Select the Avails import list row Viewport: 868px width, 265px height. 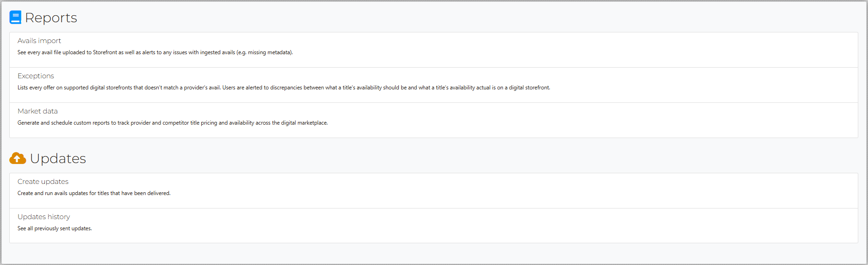[x=434, y=50]
